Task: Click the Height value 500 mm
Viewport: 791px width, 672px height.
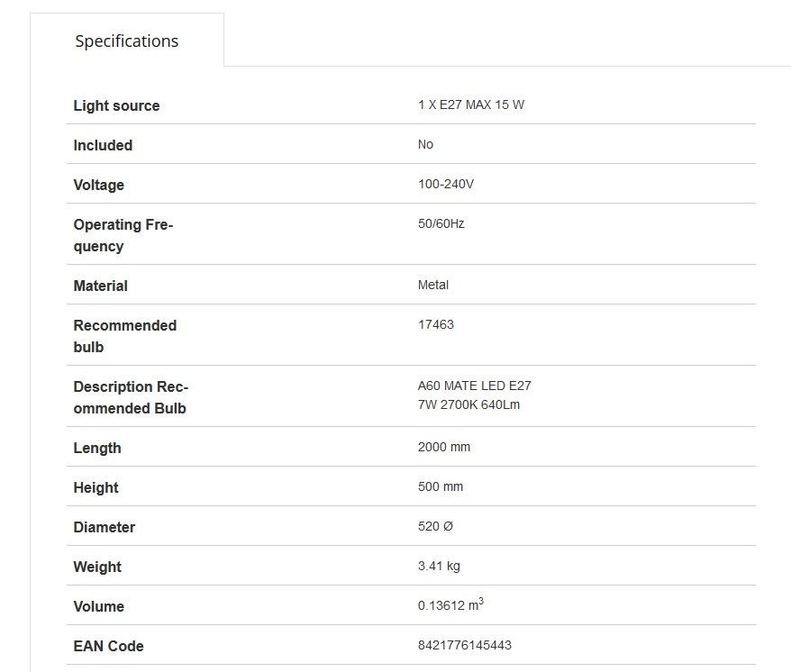Action: click(441, 486)
